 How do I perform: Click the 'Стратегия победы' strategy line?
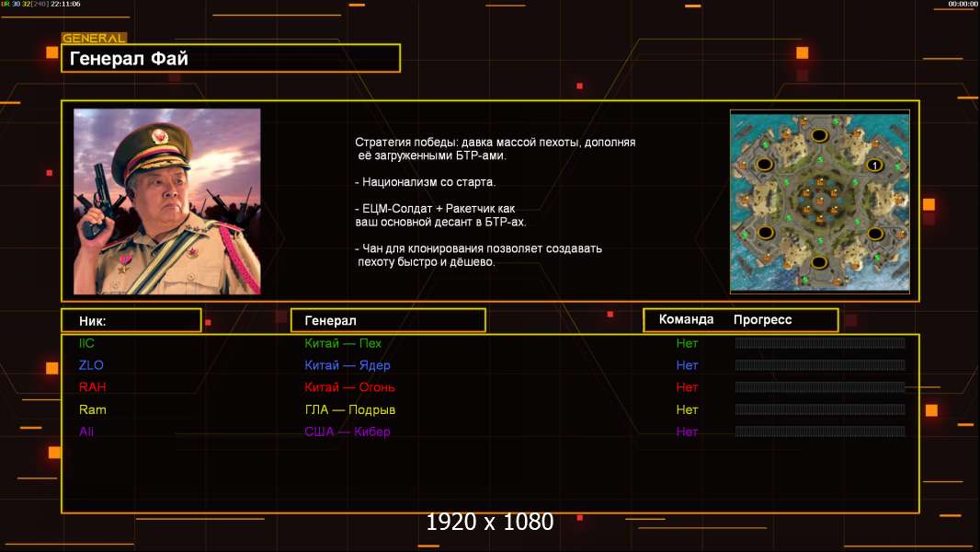[495, 149]
